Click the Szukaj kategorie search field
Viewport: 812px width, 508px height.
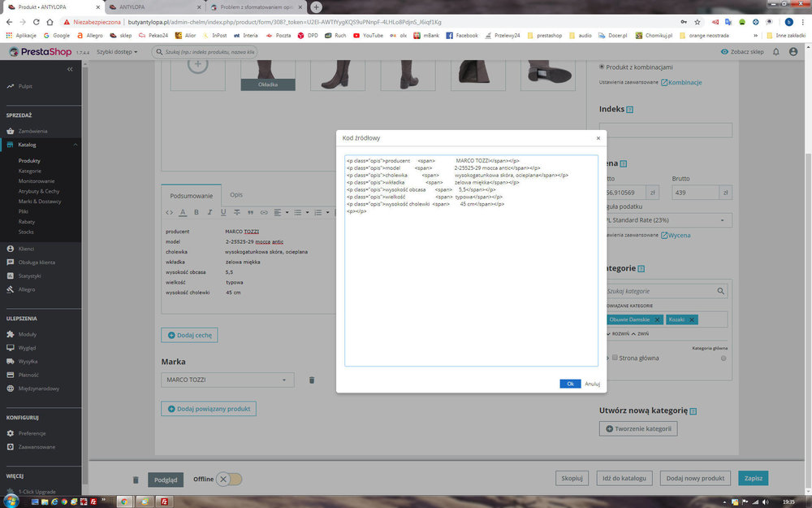click(666, 291)
